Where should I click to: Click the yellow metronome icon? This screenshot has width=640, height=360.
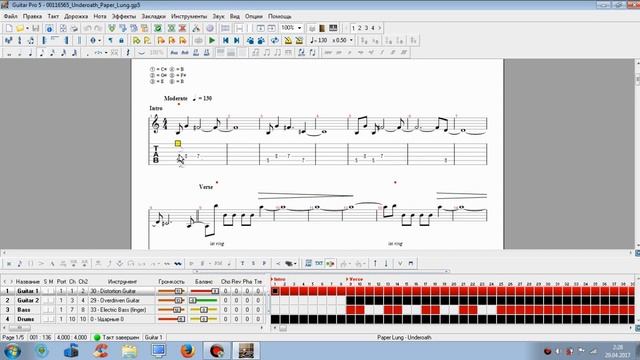point(288,40)
